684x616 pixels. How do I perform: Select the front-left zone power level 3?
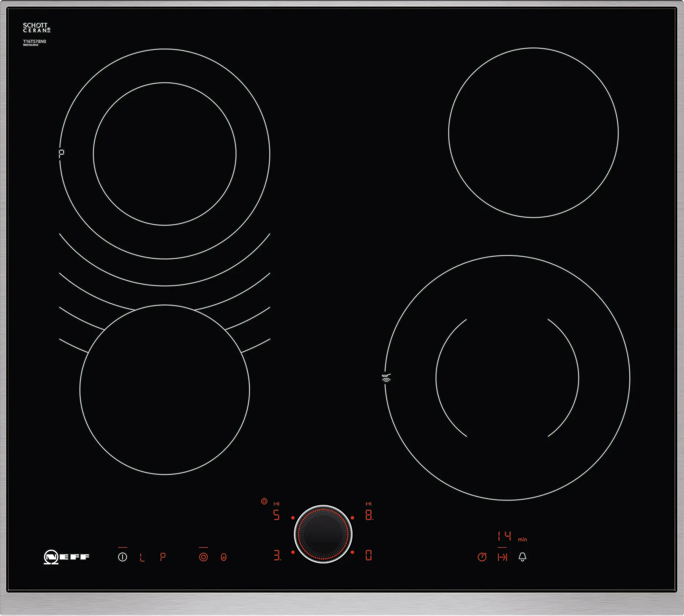[x=277, y=555]
